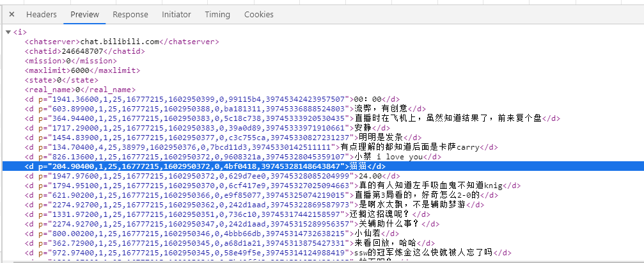Click the state 0 element line
The height and width of the screenshot is (263, 644).
point(61,80)
